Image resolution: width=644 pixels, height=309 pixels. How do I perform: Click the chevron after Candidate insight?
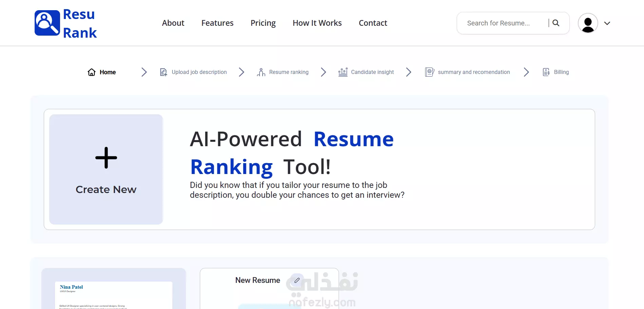[409, 72]
